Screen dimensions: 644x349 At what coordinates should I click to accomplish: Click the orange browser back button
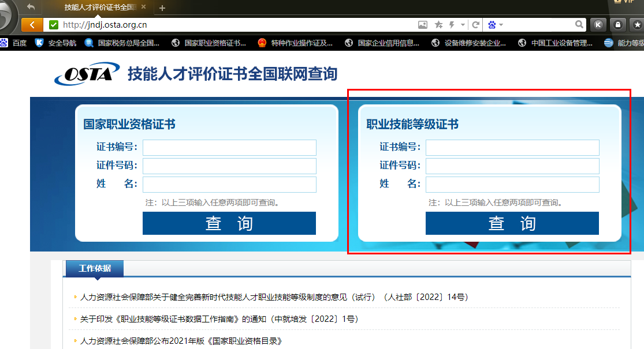[x=32, y=25]
